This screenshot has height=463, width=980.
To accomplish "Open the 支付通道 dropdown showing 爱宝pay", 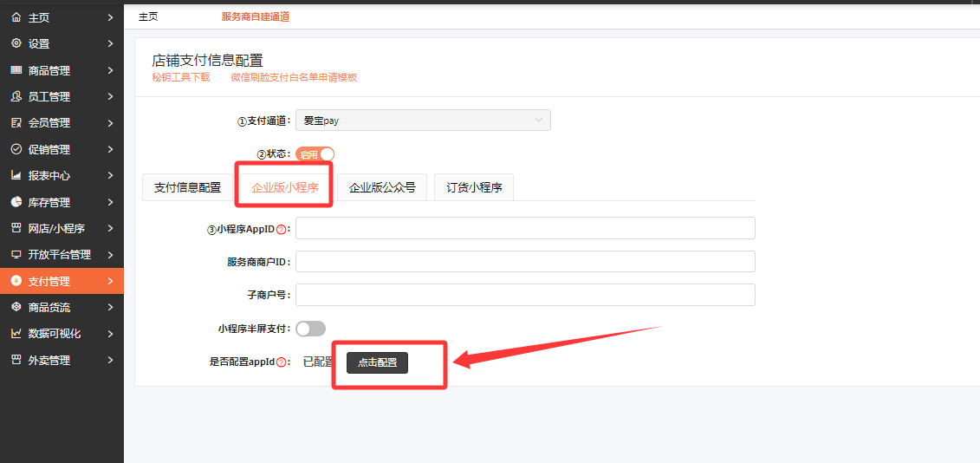I will click(x=423, y=121).
